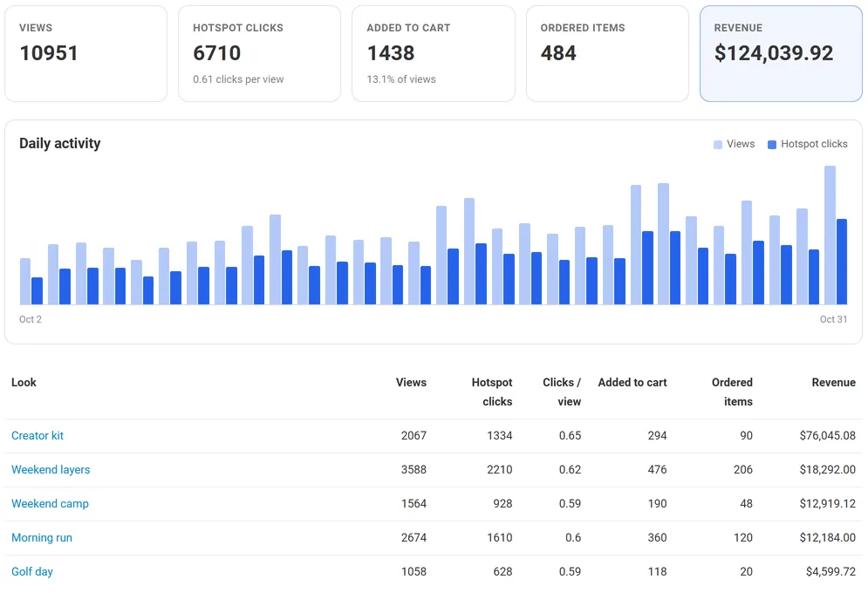
Task: Click the total added to cart number 1438
Action: pyautogui.click(x=391, y=53)
